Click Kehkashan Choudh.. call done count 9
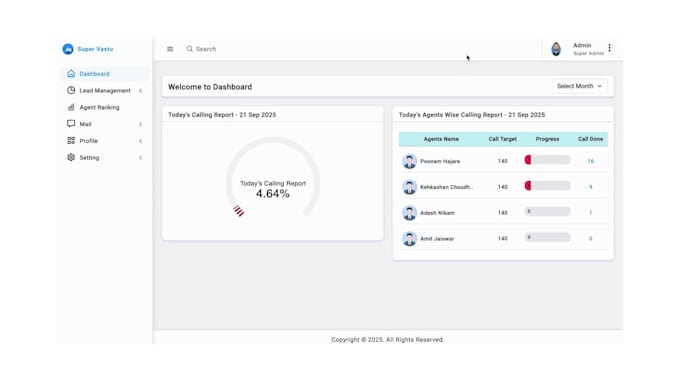Viewport: 680px width, 383px height. click(590, 187)
